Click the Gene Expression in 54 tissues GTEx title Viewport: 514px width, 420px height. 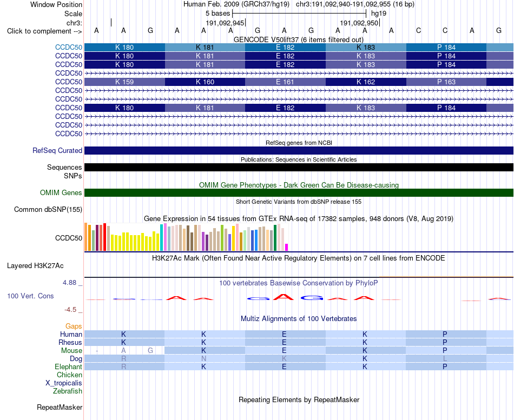(298, 218)
